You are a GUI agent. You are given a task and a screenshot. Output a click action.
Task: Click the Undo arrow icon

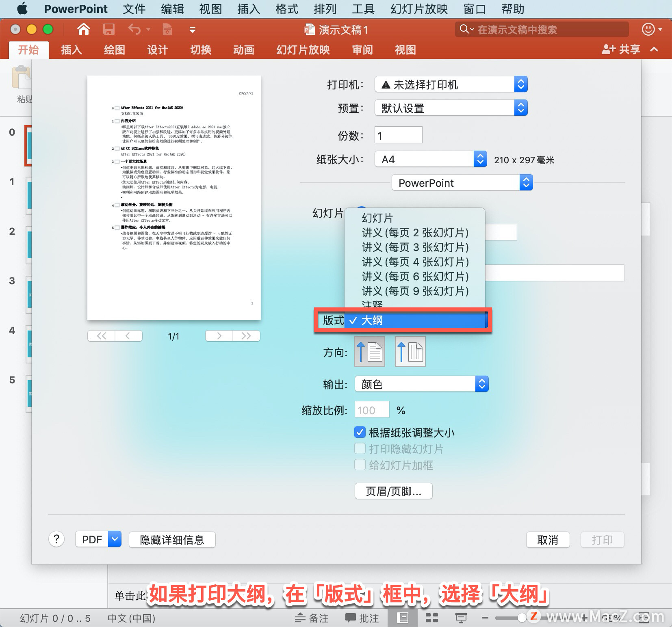tap(134, 29)
